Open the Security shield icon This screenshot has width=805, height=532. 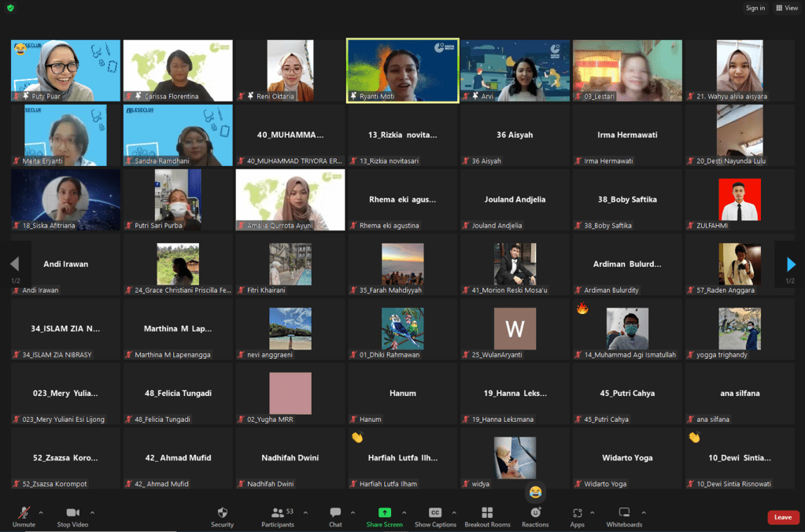pos(222,513)
